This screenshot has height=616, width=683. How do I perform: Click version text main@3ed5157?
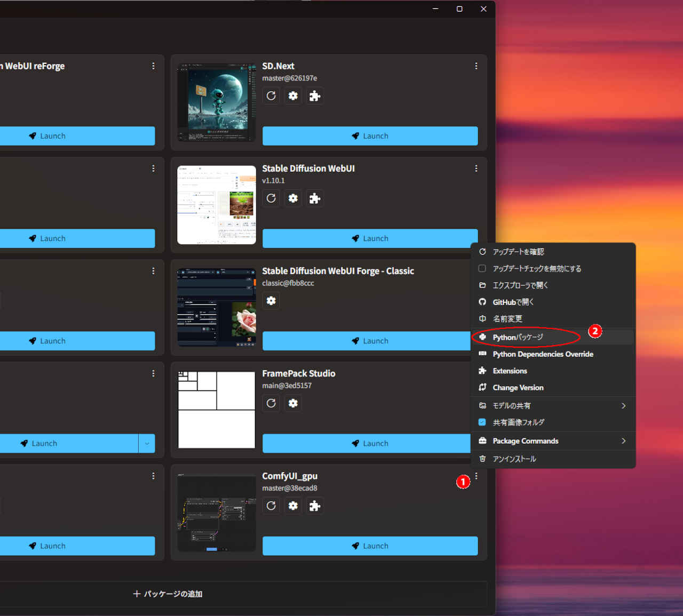[x=287, y=386]
